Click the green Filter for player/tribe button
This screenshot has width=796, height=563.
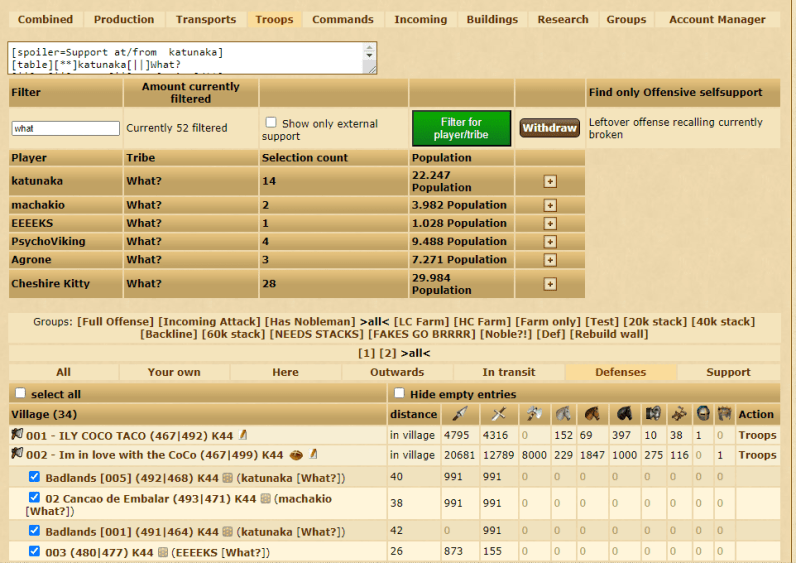click(x=461, y=128)
